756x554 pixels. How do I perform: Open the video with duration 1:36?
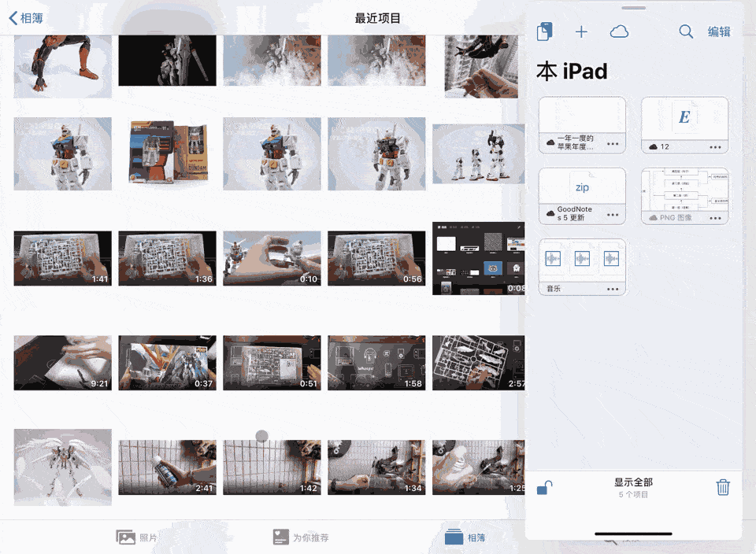click(x=167, y=258)
